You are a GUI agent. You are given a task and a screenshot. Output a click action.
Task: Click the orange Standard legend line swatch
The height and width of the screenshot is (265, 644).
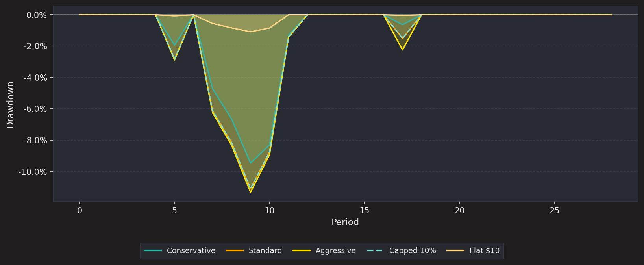235,251
